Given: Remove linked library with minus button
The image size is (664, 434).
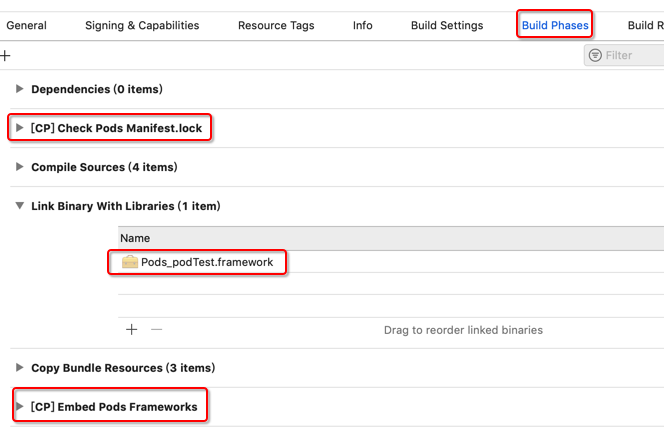Looking at the screenshot, I should tap(156, 329).
